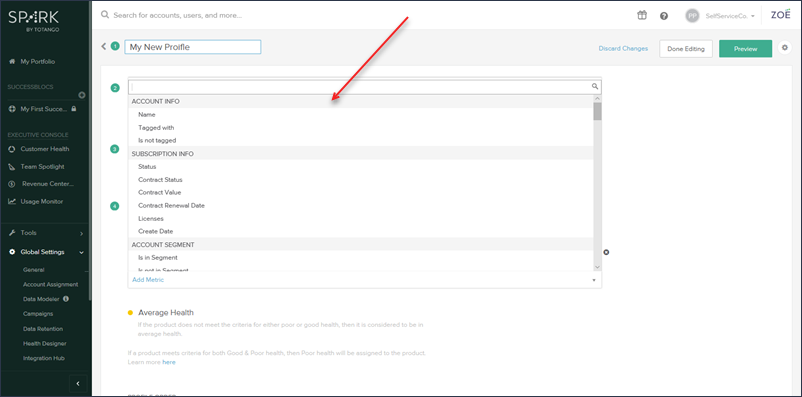Open Revenue Center
The height and width of the screenshot is (397, 802).
pos(48,184)
